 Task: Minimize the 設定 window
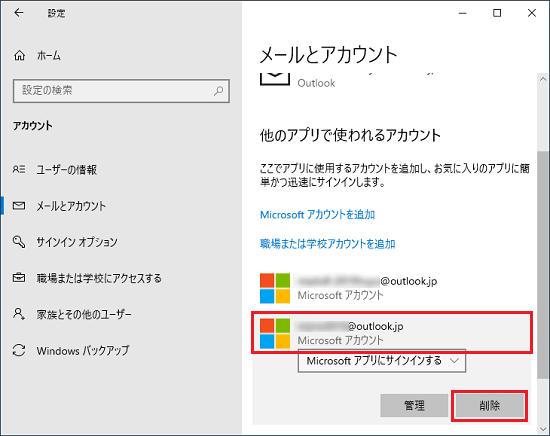(x=463, y=13)
